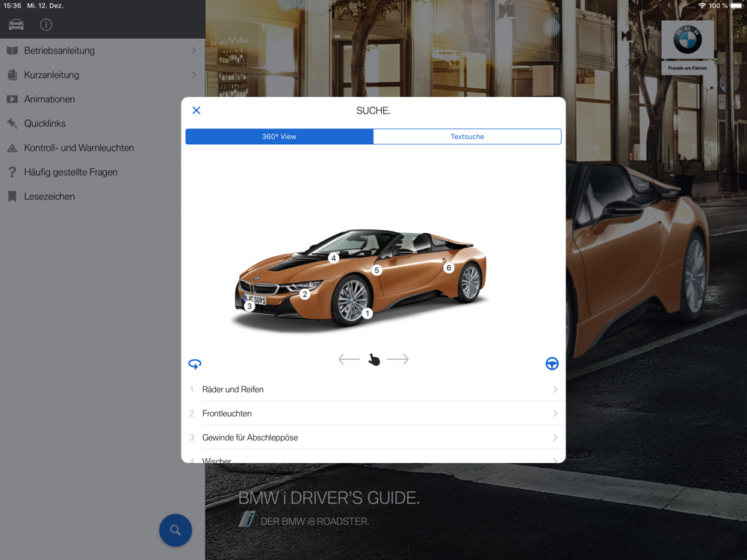747x560 pixels.
Task: Tap the Wi-Fi status icon
Action: [702, 6]
